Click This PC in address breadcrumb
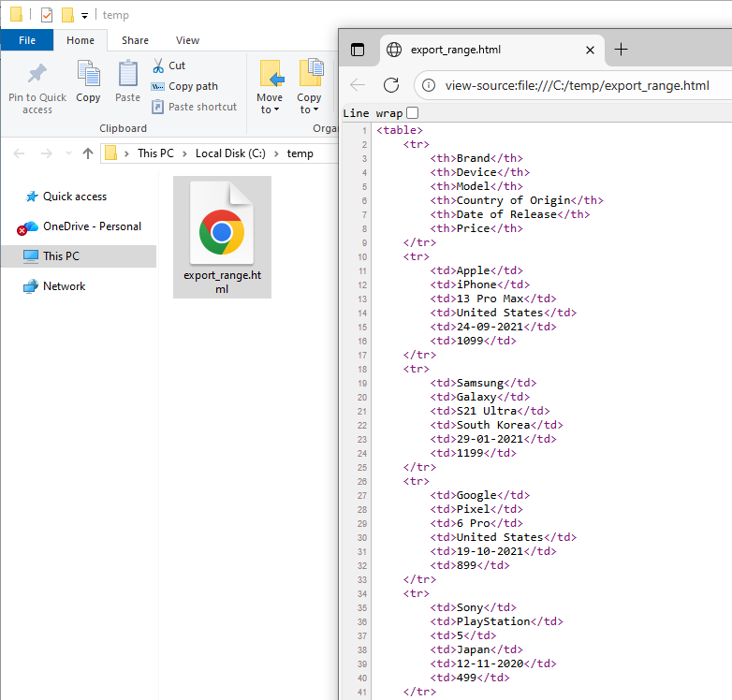The width and height of the screenshot is (732, 700). point(155,153)
